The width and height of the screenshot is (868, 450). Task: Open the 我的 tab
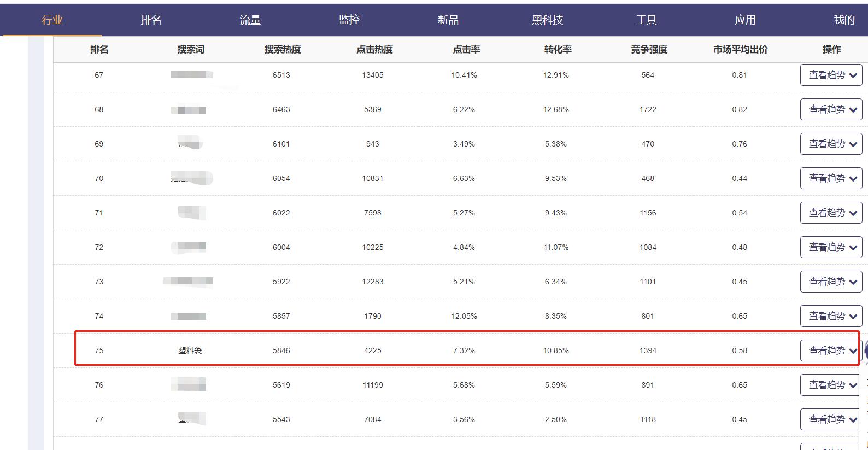[843, 20]
